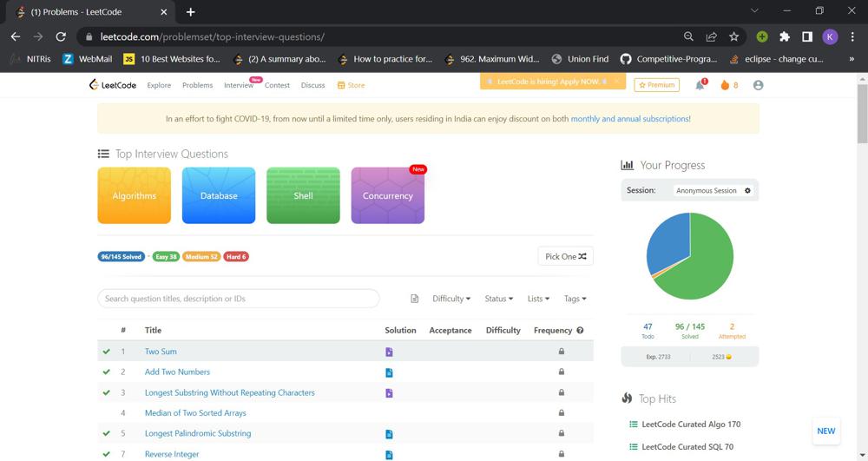Open Explore in LeetCode navigation

click(x=159, y=85)
